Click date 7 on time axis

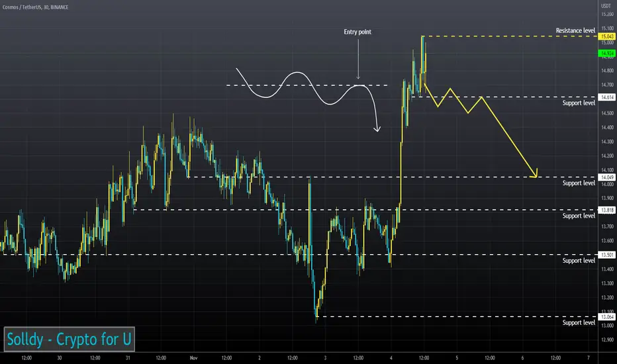(589, 357)
